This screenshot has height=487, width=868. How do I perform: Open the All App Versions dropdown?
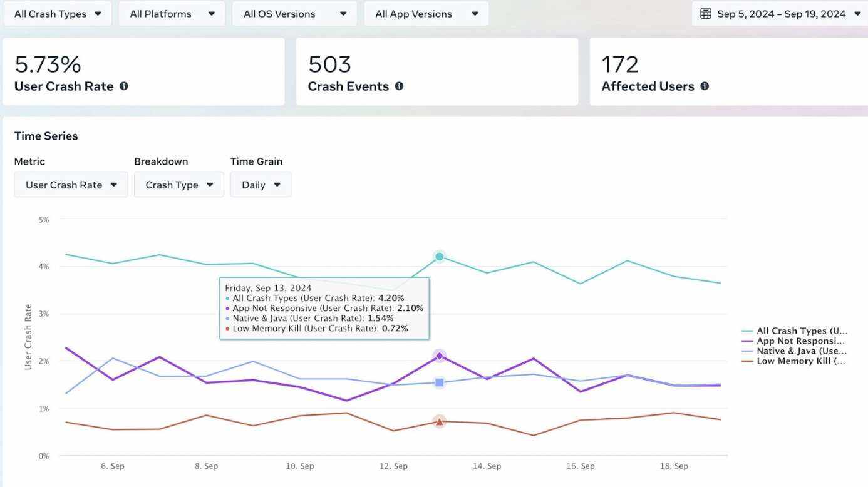[x=426, y=14]
